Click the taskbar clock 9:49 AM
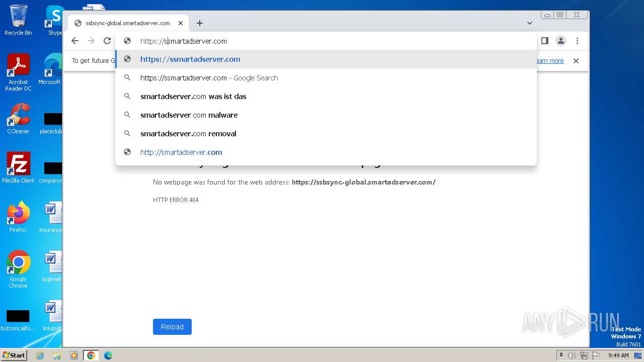This screenshot has width=644, height=362. point(618,355)
